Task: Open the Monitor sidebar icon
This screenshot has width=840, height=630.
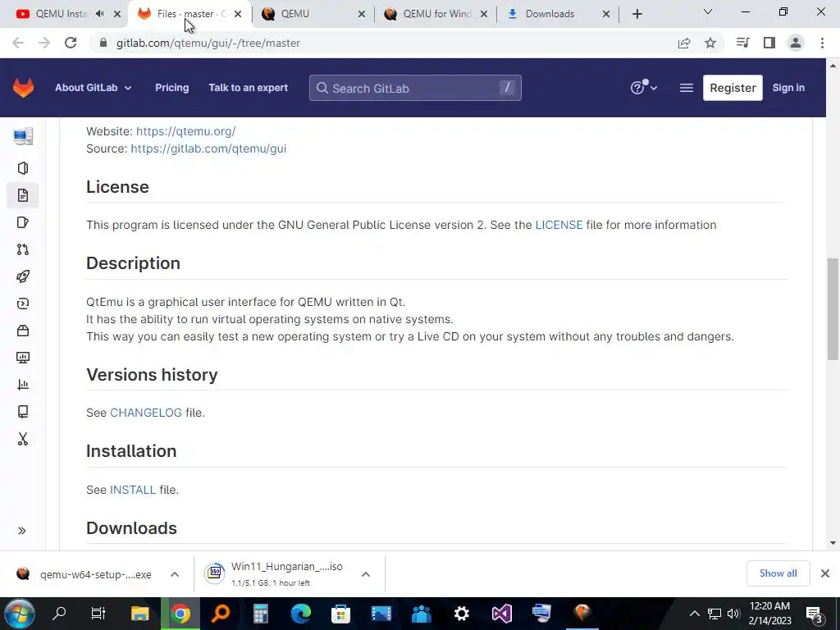Action: pos(22,358)
